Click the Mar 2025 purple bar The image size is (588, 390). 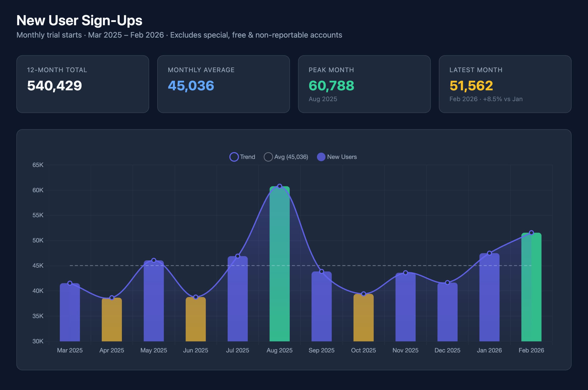(x=70, y=313)
